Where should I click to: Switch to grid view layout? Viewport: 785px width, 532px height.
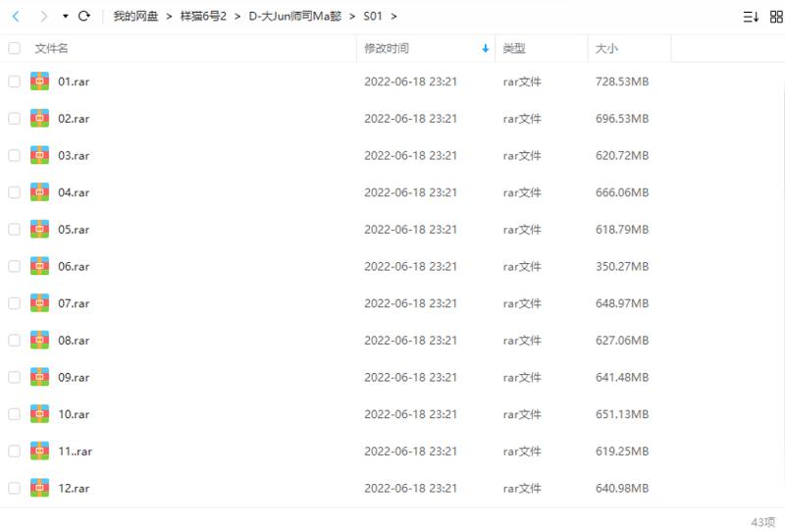click(773, 17)
